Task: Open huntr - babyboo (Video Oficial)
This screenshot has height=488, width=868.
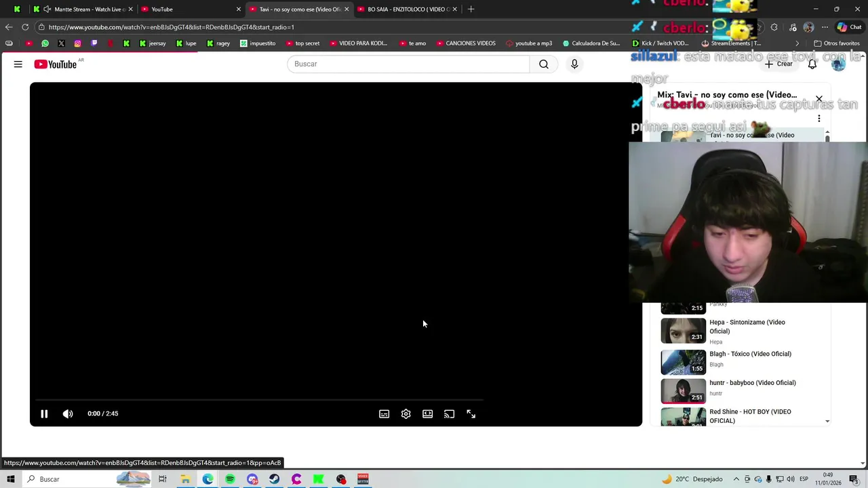Action: pyautogui.click(x=753, y=383)
